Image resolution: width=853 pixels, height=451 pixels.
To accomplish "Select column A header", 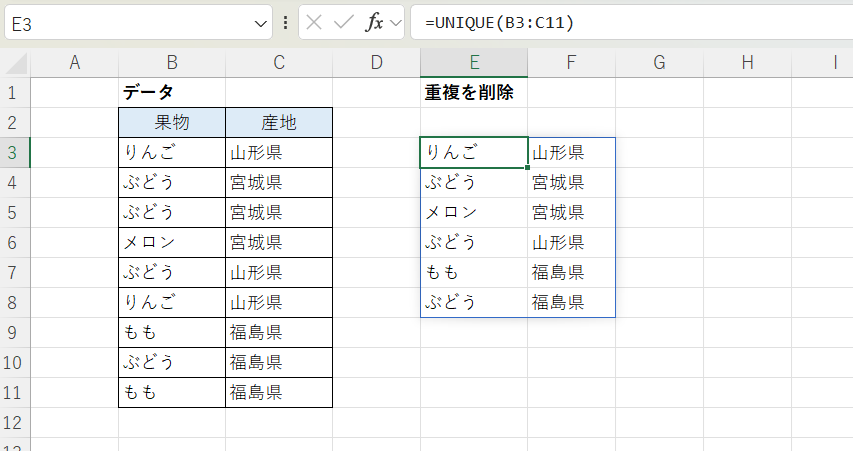I will coord(75,63).
